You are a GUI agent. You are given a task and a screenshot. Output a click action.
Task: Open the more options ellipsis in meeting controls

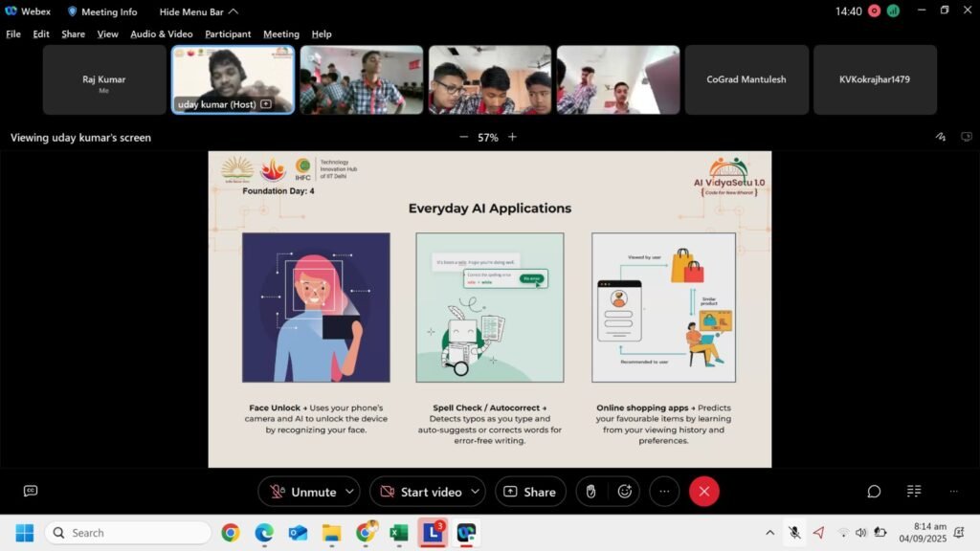point(664,492)
